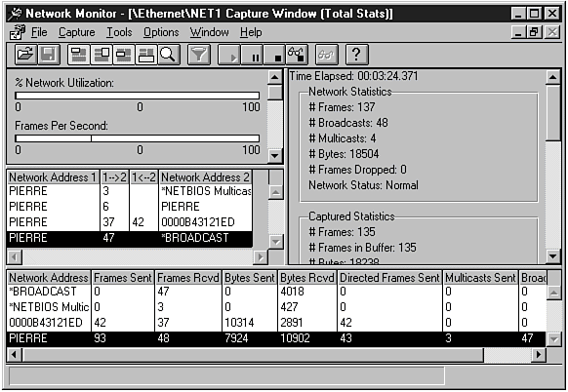Click the 1<--2 column header
This screenshot has height=392, width=568.
click(143, 177)
